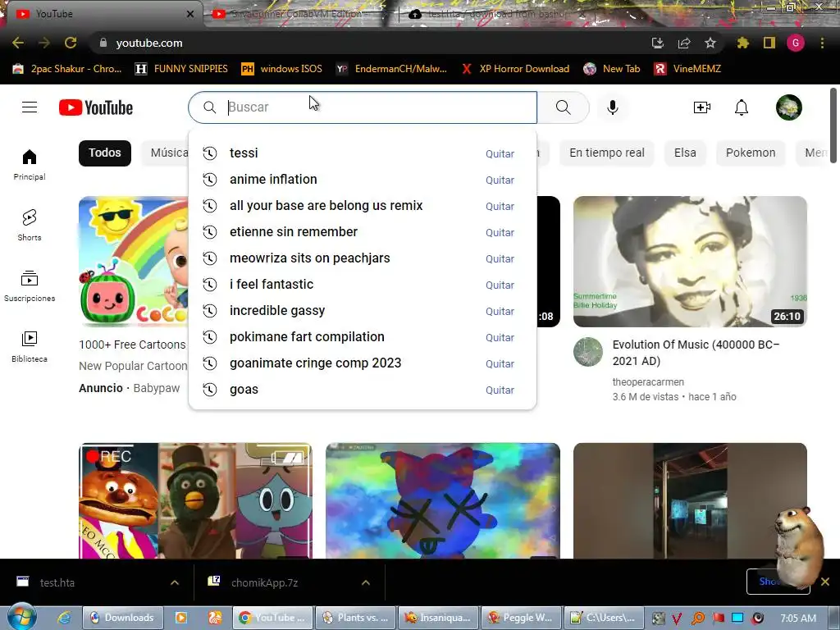840x630 pixels.
Task: Switch to Plants vs. taskbar window
Action: (356, 618)
